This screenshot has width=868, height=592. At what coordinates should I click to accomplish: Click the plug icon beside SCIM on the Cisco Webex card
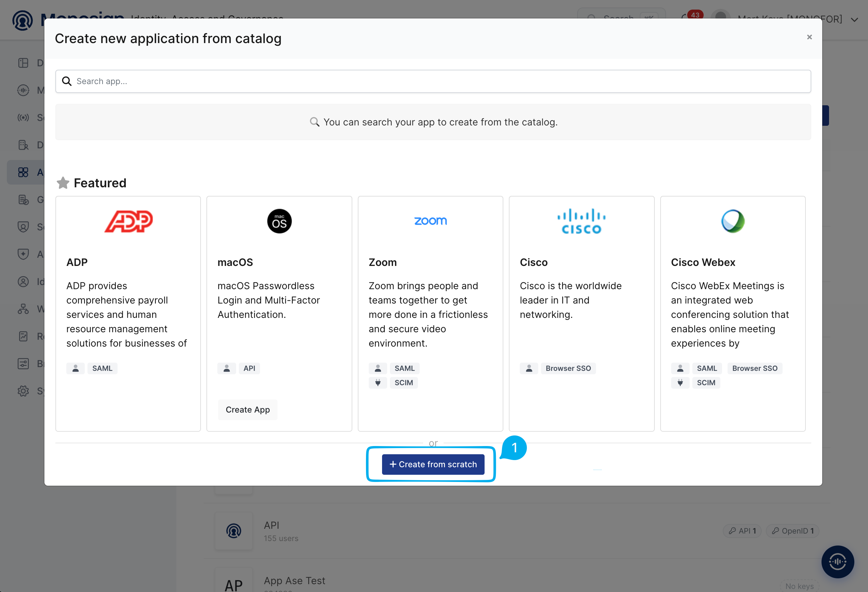tap(680, 382)
